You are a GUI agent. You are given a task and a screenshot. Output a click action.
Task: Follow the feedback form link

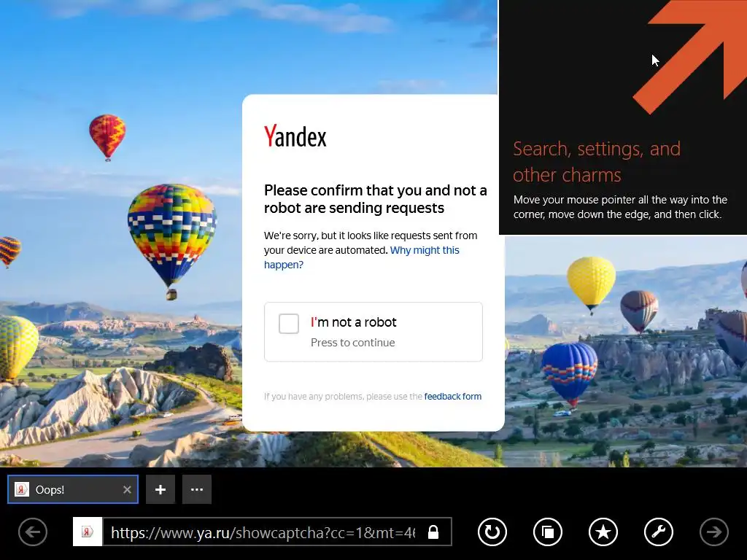pos(452,396)
